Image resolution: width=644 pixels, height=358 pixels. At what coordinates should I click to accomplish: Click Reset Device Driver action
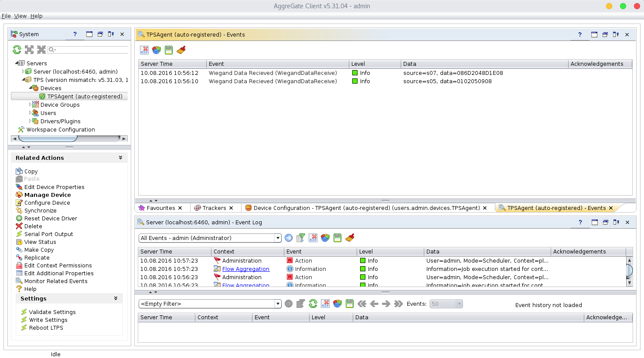(51, 219)
